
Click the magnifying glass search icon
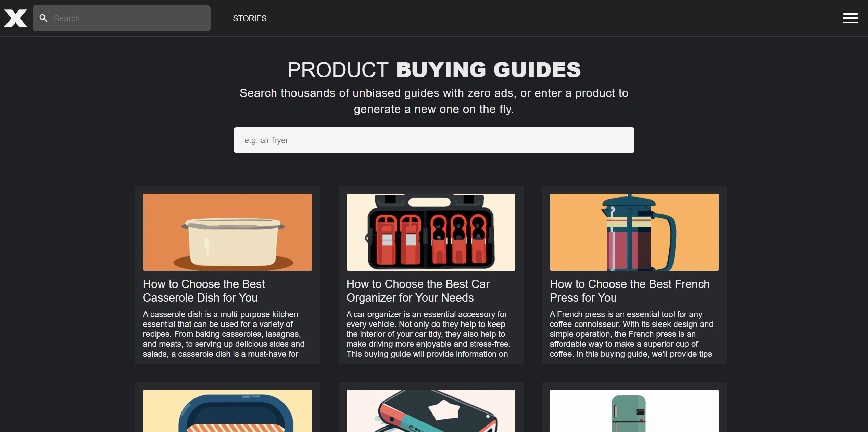pyautogui.click(x=43, y=18)
